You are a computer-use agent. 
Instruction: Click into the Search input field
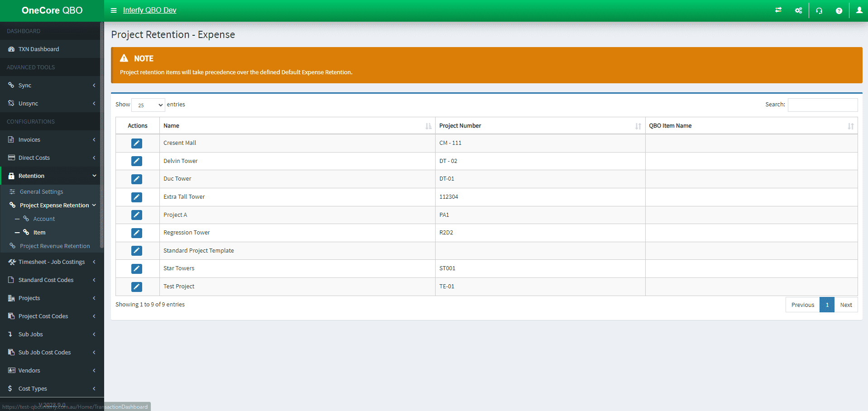[x=822, y=105]
